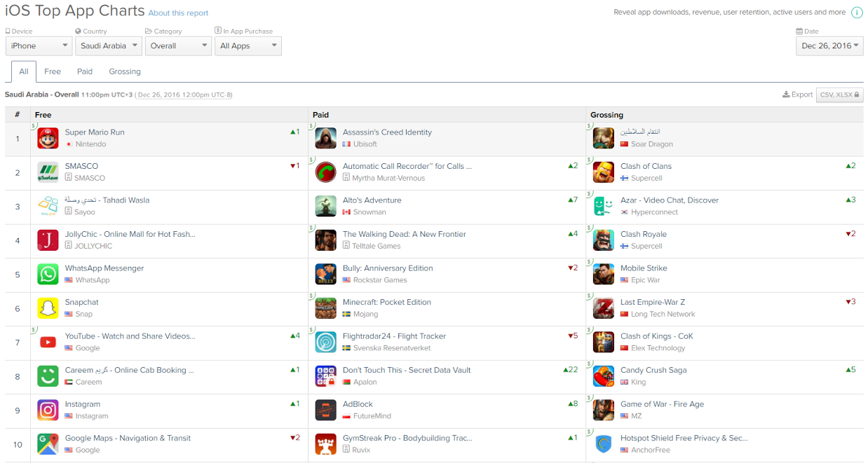Open the Date picker showing Dec 26, 2016
This screenshot has width=868, height=463.
coord(829,46)
